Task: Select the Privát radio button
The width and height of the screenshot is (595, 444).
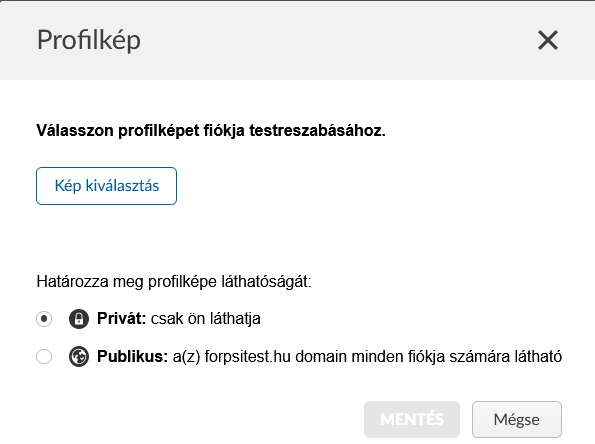Action: (x=44, y=318)
